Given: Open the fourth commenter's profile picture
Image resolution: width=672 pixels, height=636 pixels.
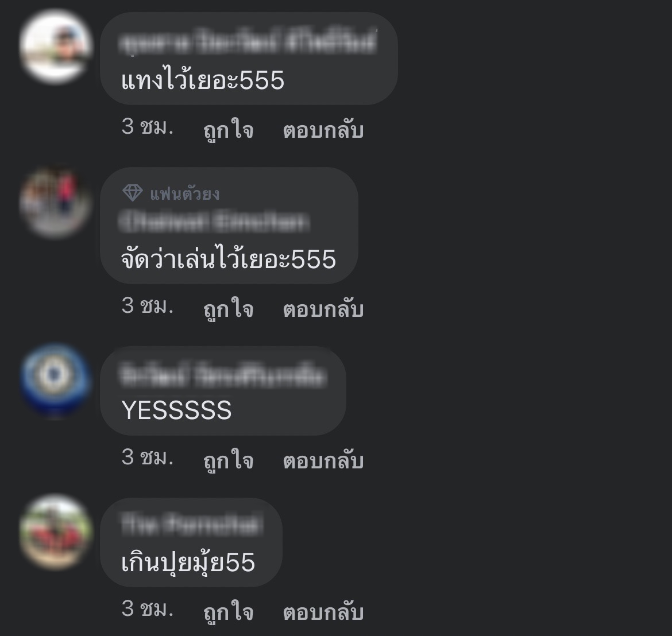Looking at the screenshot, I should coord(55,532).
